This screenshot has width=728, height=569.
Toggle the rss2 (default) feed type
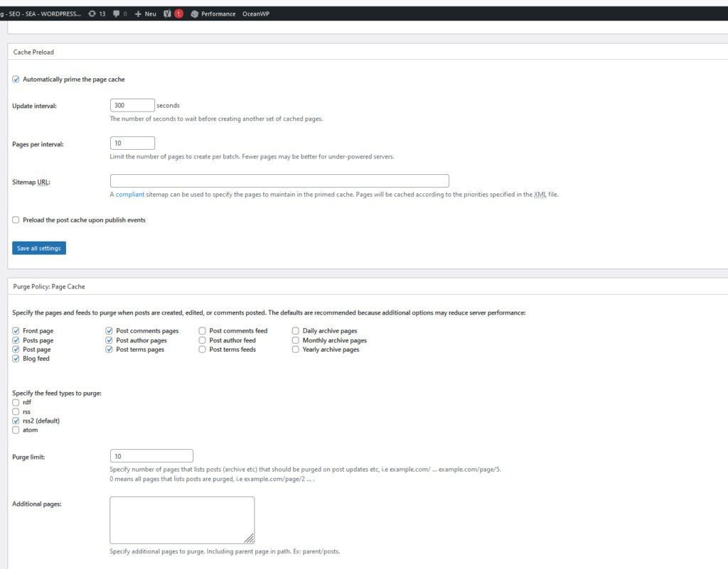16,421
